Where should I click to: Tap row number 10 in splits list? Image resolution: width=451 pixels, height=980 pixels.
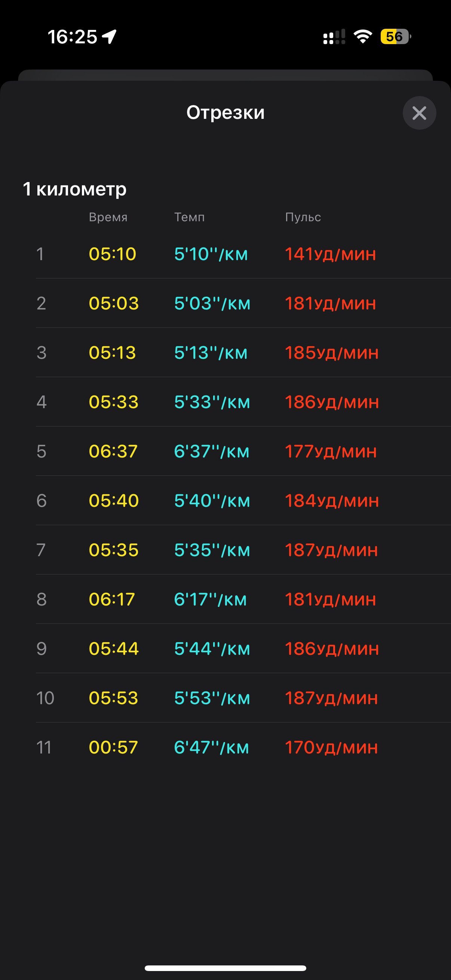45,698
